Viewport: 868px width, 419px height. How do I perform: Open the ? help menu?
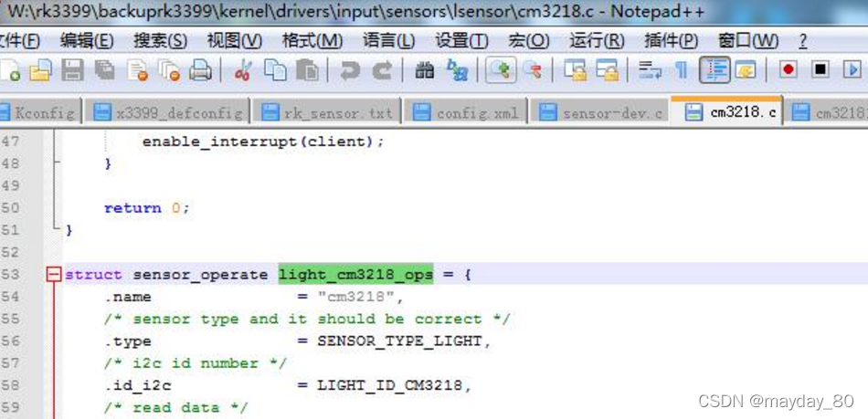pyautogui.click(x=803, y=41)
